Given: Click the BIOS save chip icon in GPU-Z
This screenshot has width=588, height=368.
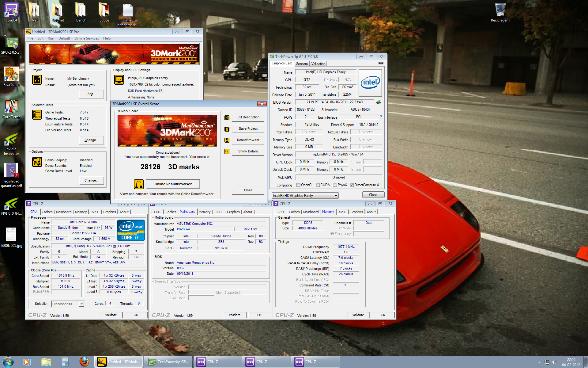Looking at the screenshot, I should [379, 102].
